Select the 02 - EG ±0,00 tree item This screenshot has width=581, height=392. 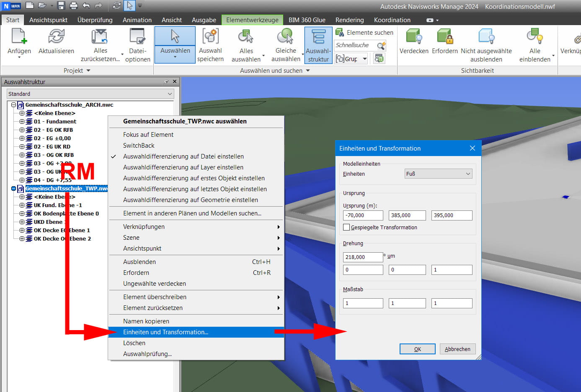(x=52, y=138)
